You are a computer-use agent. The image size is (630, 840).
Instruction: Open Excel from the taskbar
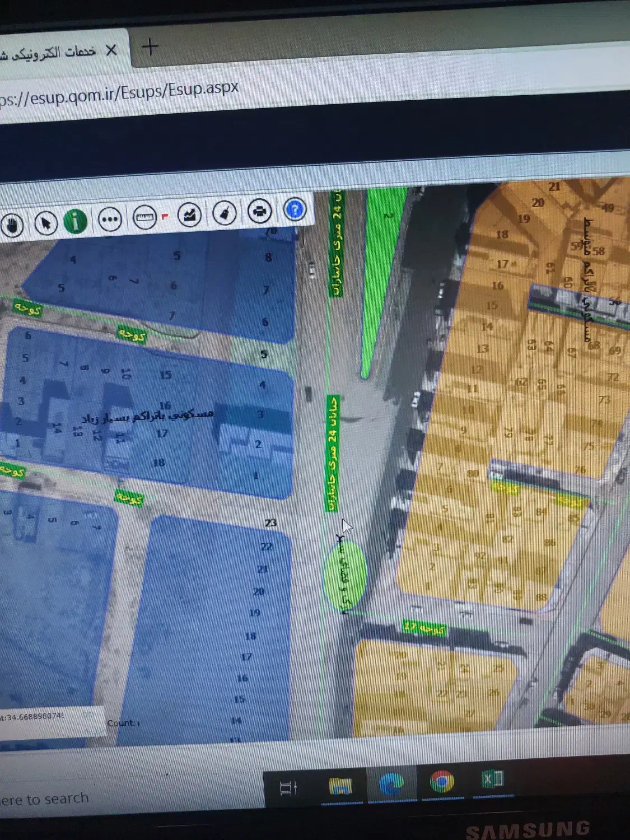pyautogui.click(x=492, y=780)
